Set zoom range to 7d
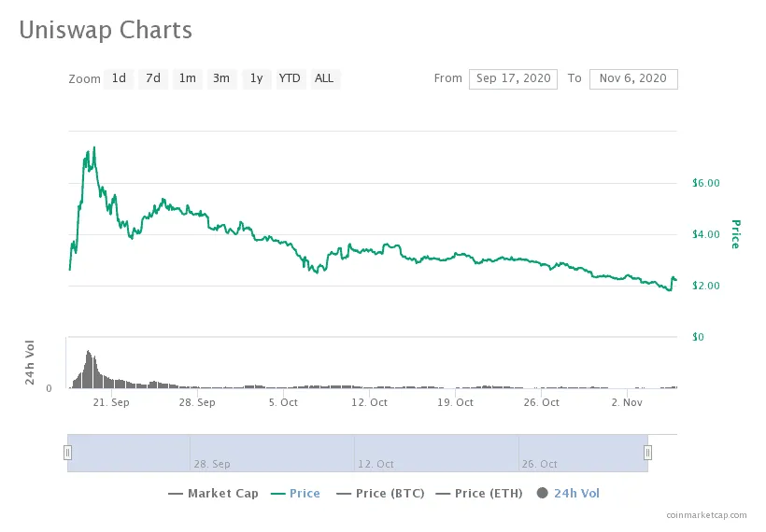Viewport: 766px width, 532px height. 153,78
